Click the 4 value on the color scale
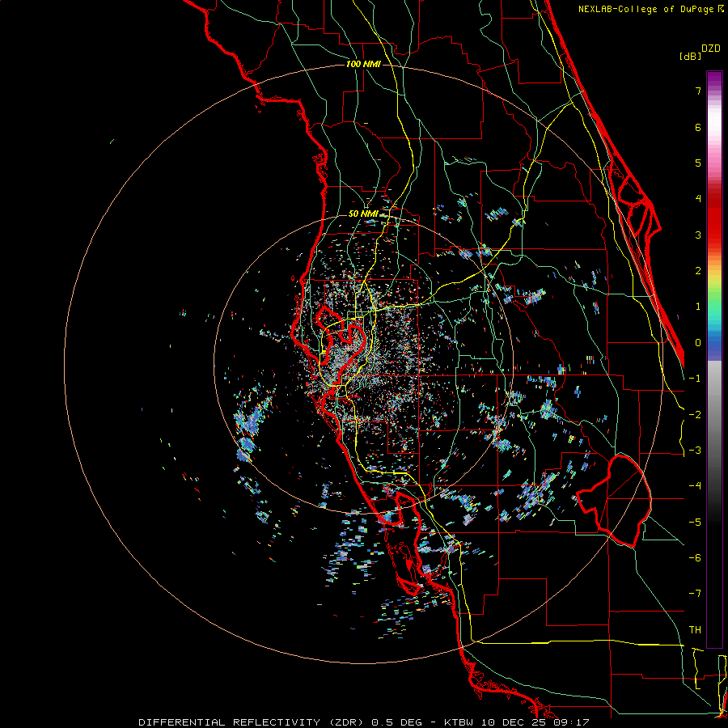 (698, 199)
